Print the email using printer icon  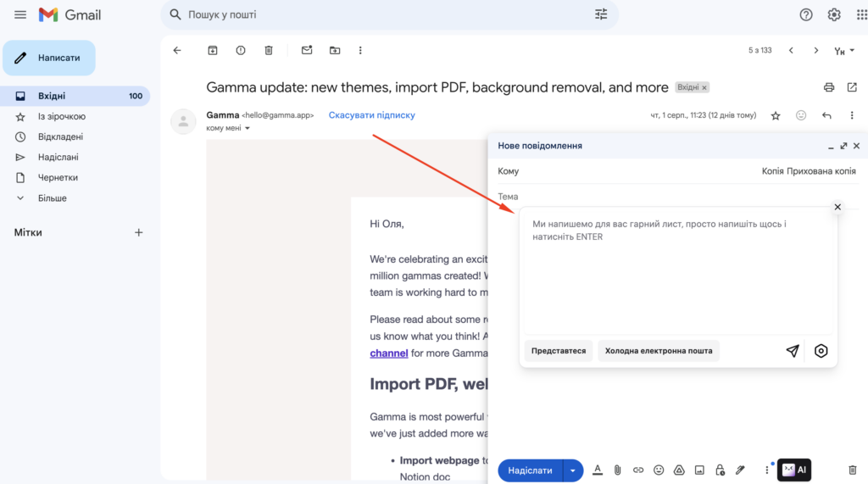pos(829,87)
